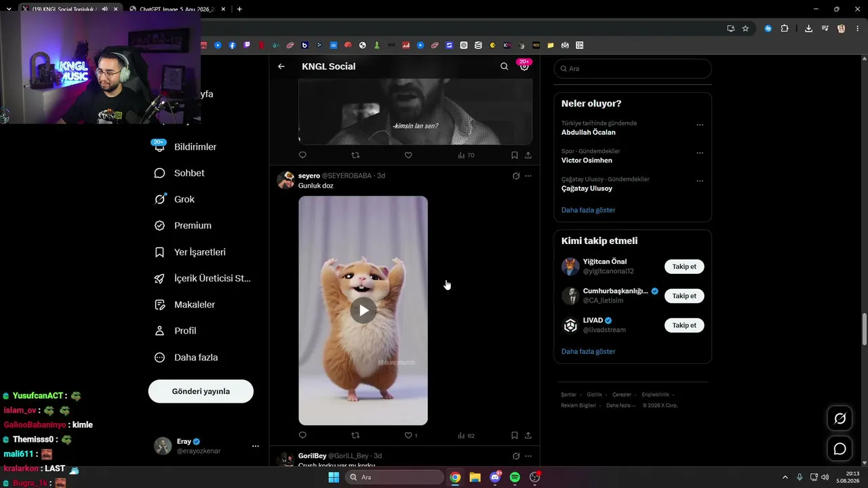868x488 pixels.
Task: Open Şartlar link in footer
Action: coord(568,394)
